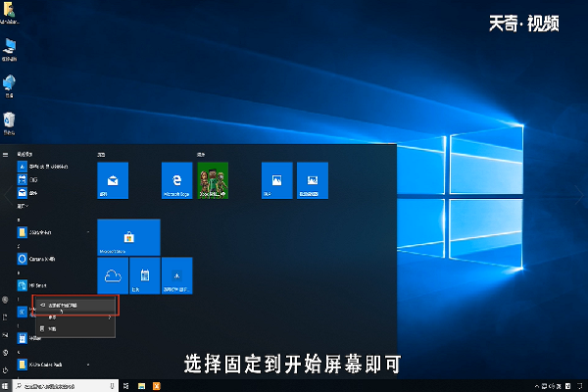
Task: Click the Windows Start button on taskbar
Action: coord(5,386)
